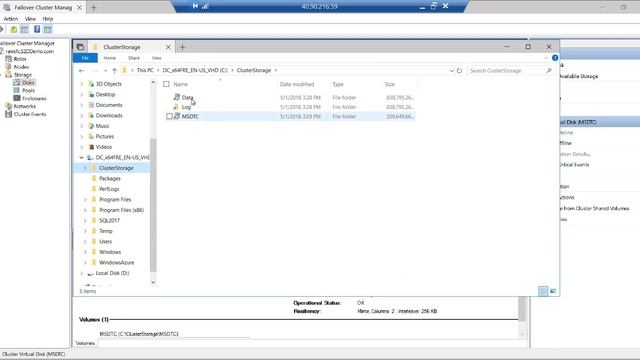
Task: Expand Documents in navigation pane
Action: (x=82, y=105)
